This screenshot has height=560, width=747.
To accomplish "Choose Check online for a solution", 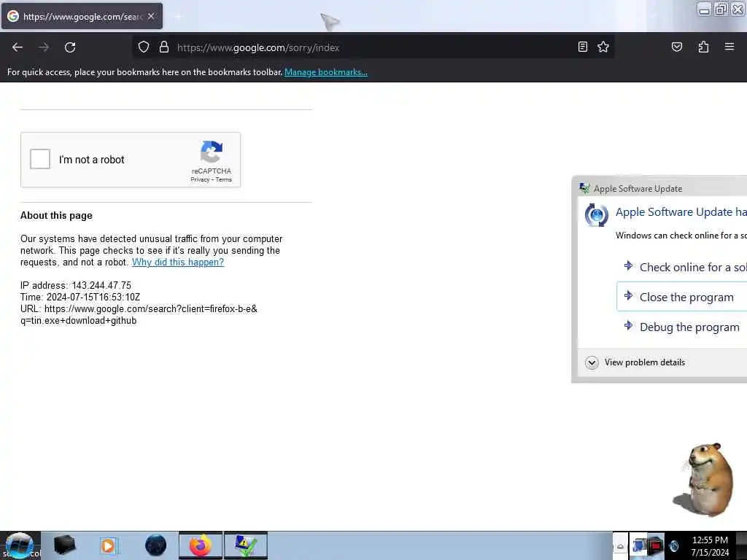I will tap(684, 267).
